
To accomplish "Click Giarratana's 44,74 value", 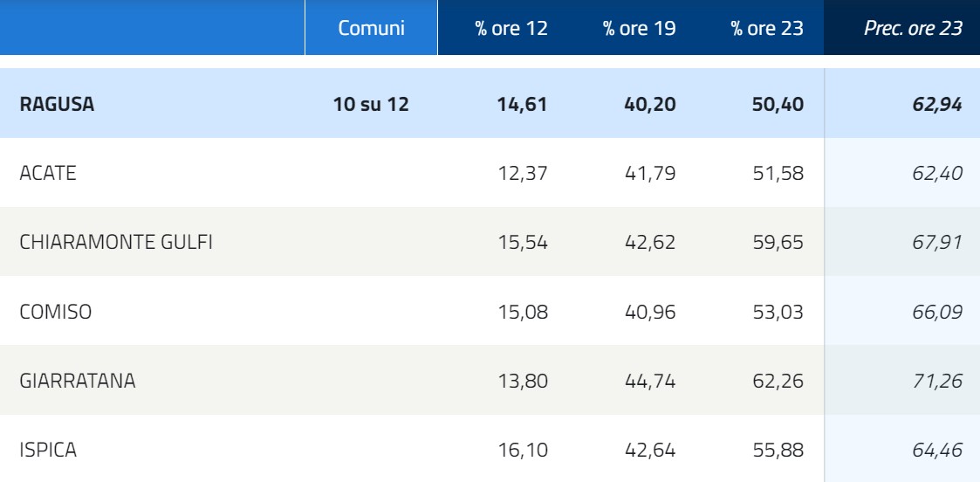I will pos(650,380).
